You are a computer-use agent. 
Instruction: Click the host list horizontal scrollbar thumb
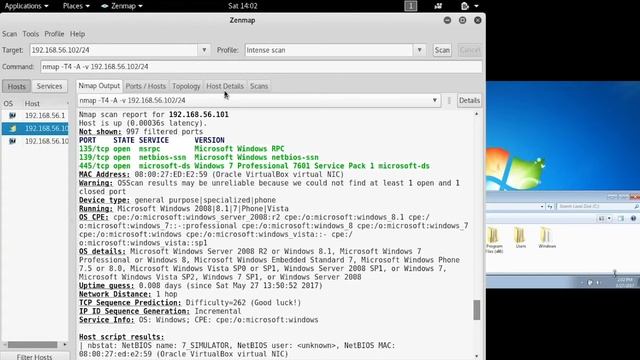(33, 345)
